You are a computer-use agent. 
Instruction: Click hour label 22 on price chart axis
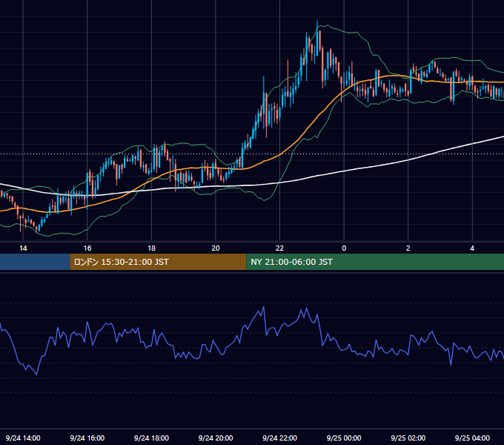(279, 248)
